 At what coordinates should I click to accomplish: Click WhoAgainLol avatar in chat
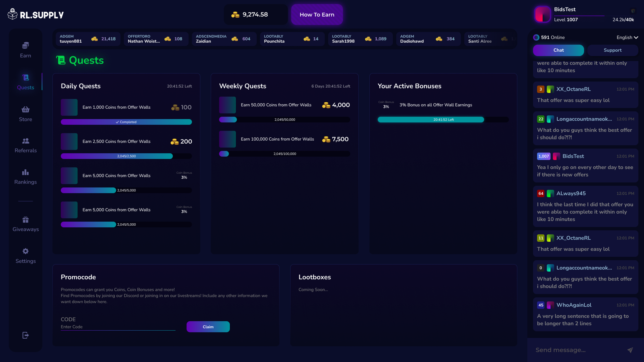550,305
